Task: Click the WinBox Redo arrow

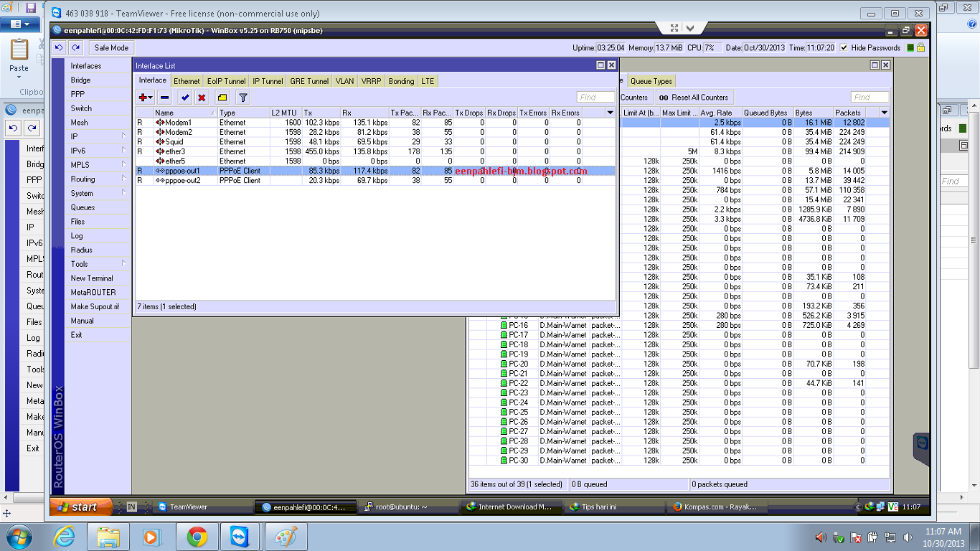Action: click(75, 47)
